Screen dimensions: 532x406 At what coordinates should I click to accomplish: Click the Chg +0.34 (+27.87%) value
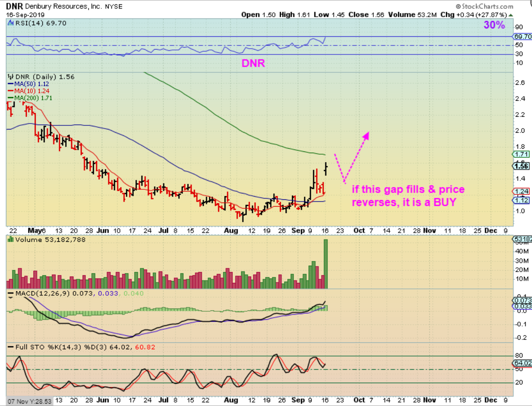[x=474, y=15]
